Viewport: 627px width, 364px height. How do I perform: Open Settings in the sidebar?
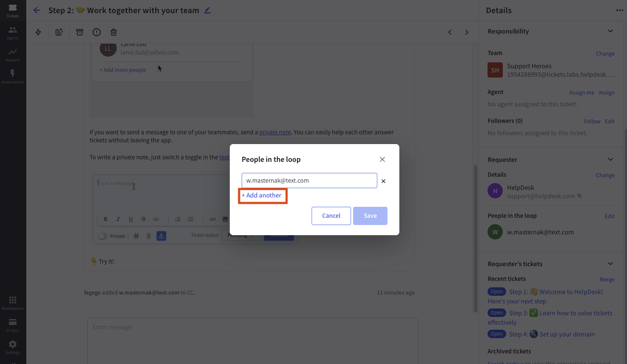pos(13,347)
